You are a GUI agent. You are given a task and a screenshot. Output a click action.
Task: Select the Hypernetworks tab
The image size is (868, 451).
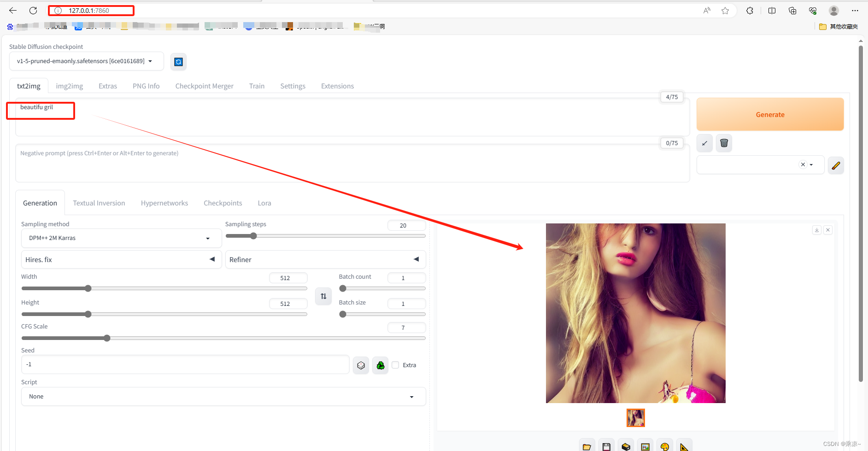coord(164,203)
